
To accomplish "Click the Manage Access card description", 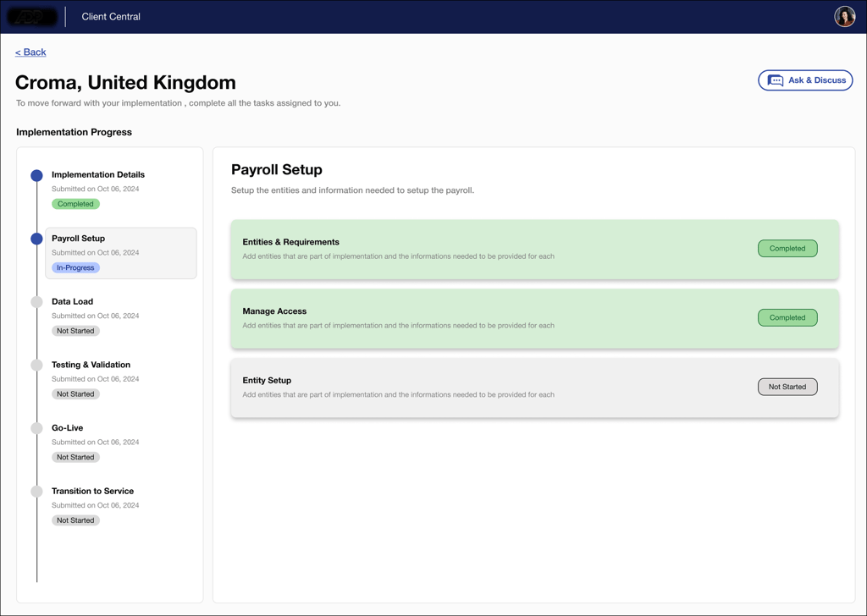I will [398, 326].
